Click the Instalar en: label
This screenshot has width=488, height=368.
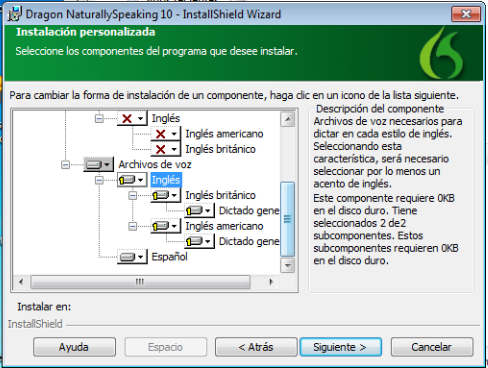(44, 307)
